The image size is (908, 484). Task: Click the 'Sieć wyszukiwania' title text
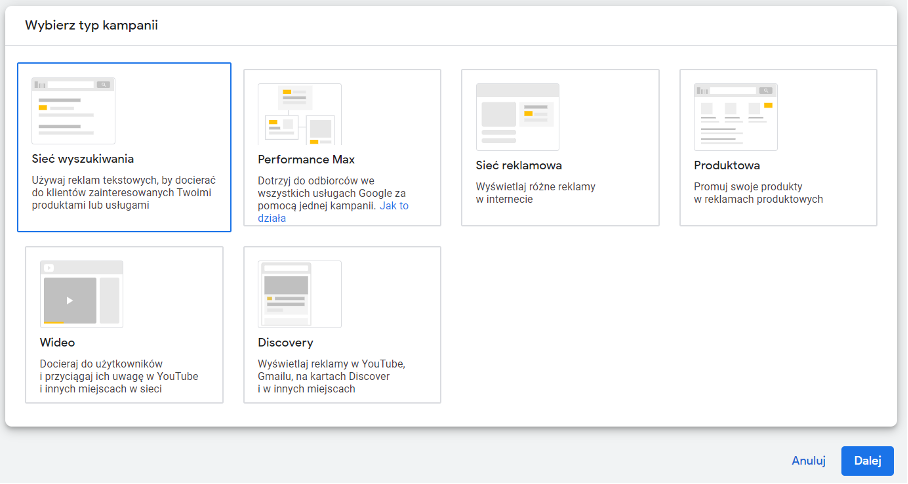(x=83, y=159)
